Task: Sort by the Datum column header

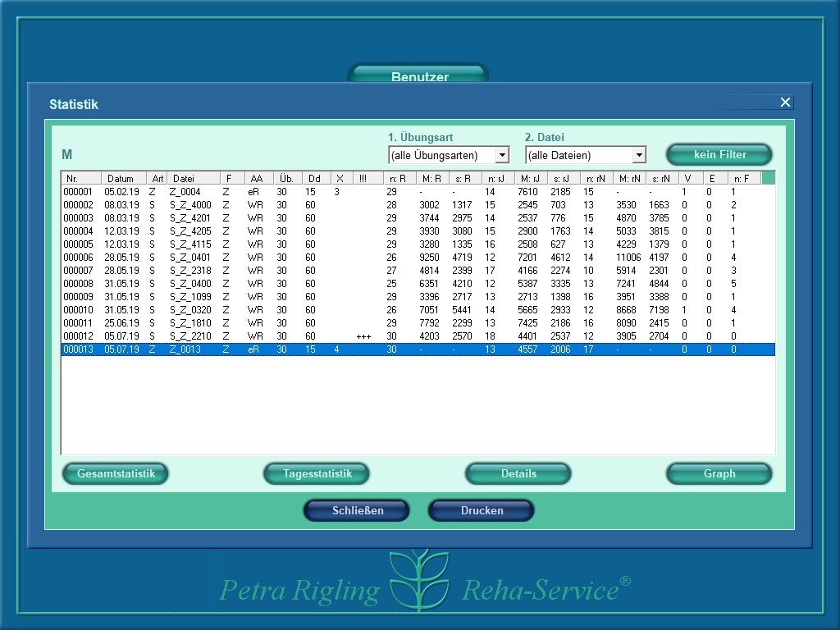Action: (124, 178)
